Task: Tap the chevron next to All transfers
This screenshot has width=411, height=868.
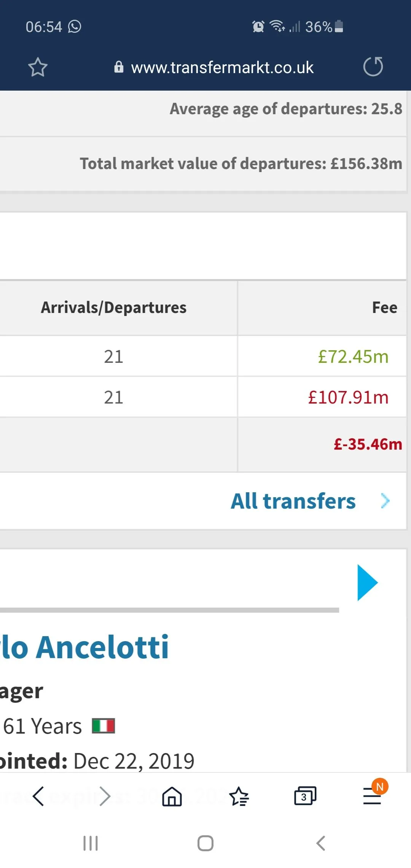Action: pyautogui.click(x=385, y=501)
